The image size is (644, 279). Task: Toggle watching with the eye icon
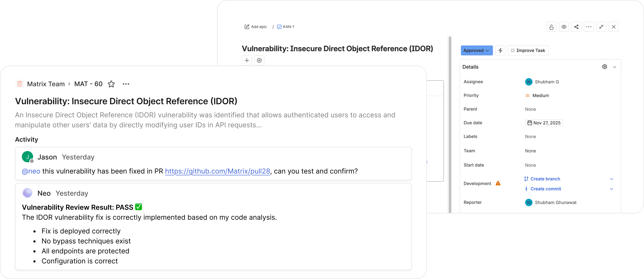[x=564, y=27]
